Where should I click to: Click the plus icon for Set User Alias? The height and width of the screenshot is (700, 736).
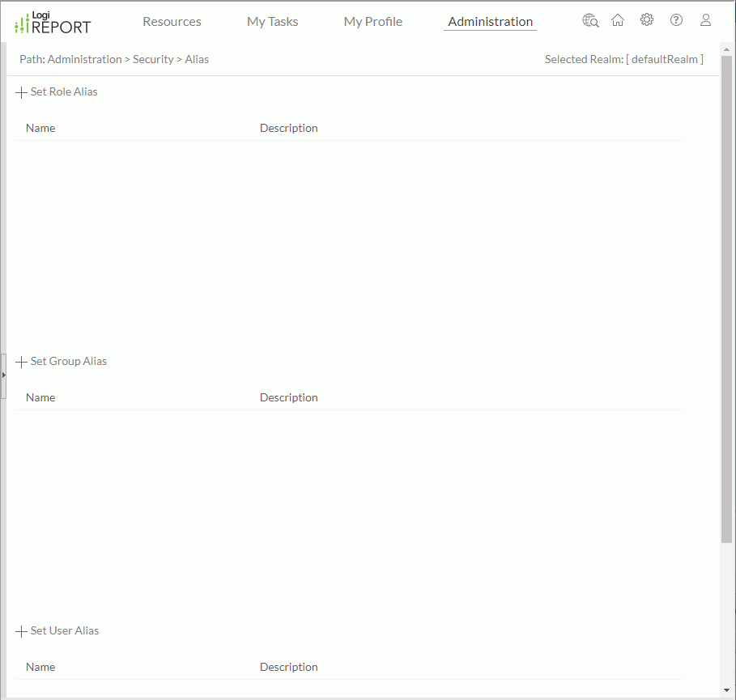pyautogui.click(x=21, y=631)
